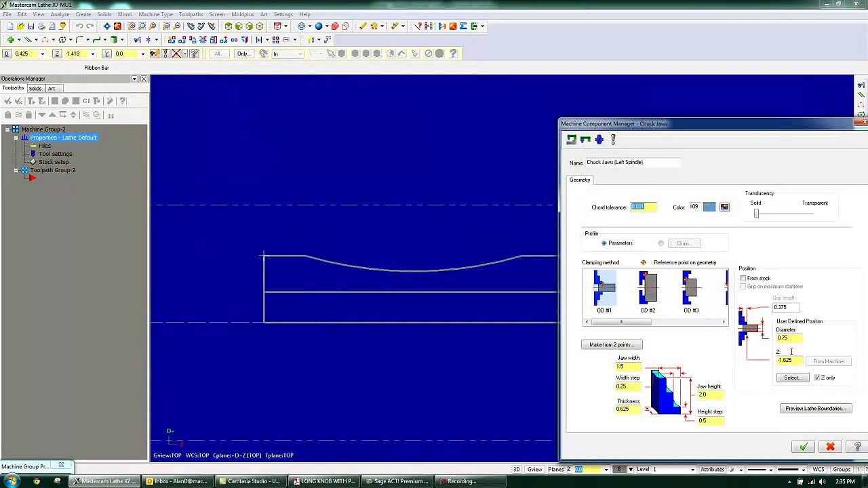Collapse the Toolpath Group-2 tree node
Screen dimensions: 868x488
[16, 170]
